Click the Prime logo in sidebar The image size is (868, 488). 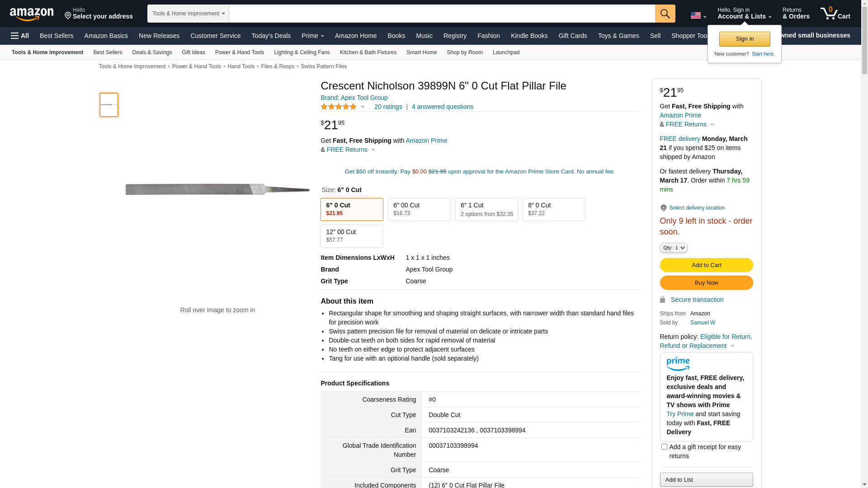point(678,364)
